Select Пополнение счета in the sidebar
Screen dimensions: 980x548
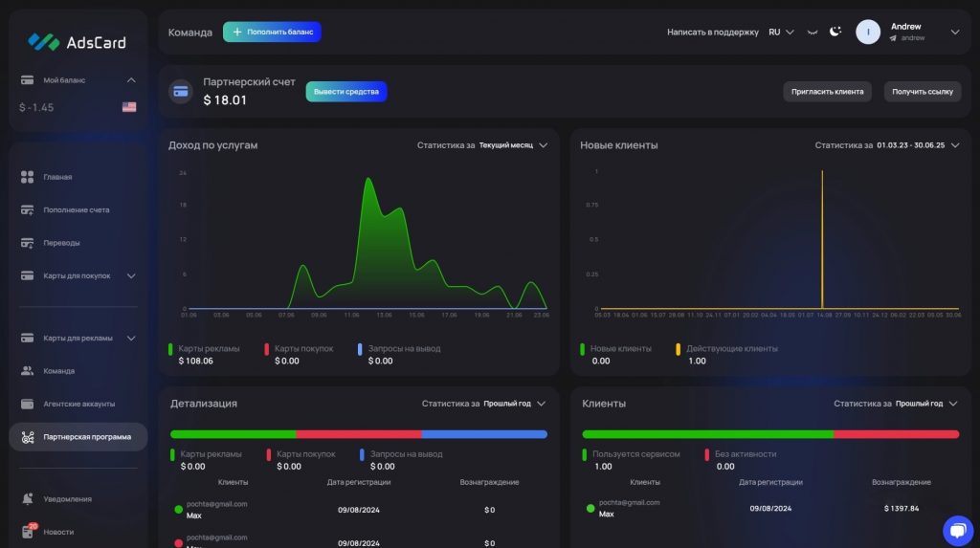tap(76, 209)
